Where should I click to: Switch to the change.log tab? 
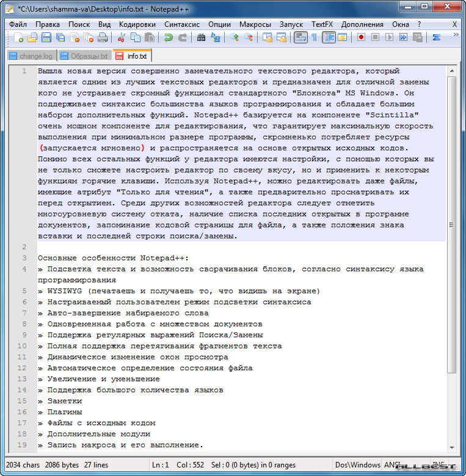pos(31,56)
